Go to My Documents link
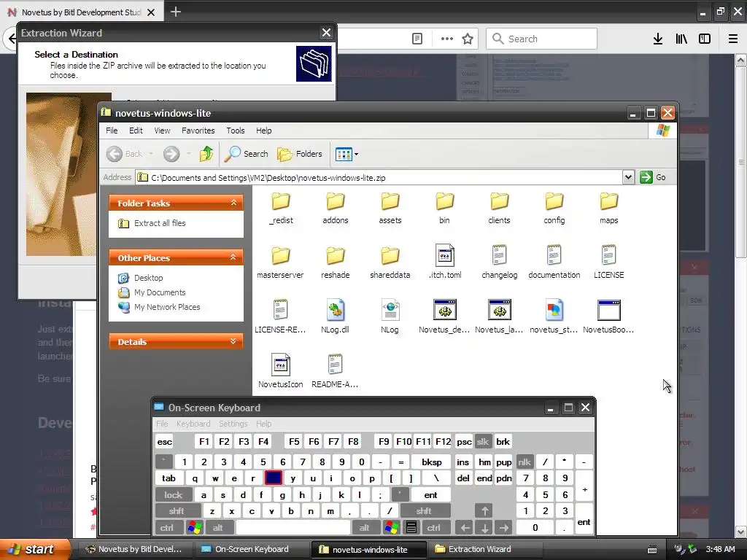The image size is (747, 560). [x=160, y=292]
